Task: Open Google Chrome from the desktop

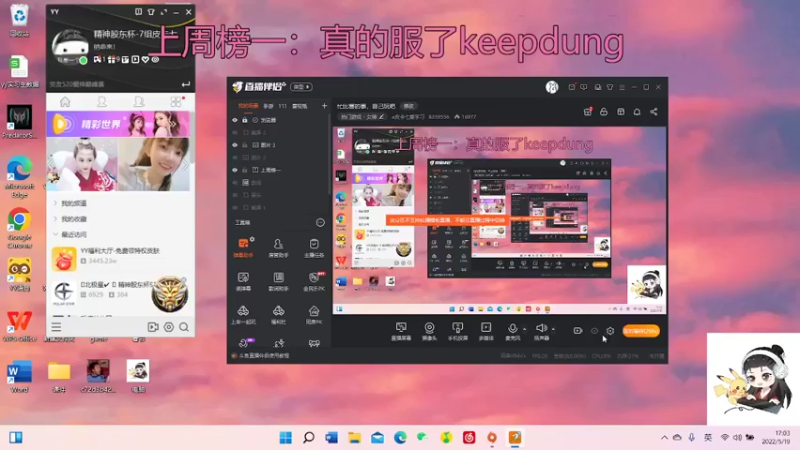Action: point(19,228)
